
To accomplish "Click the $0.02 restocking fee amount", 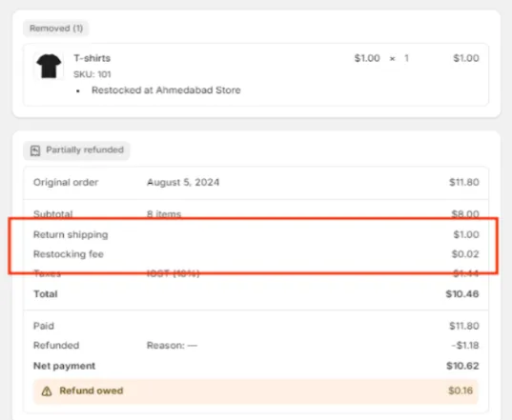I will [x=465, y=254].
